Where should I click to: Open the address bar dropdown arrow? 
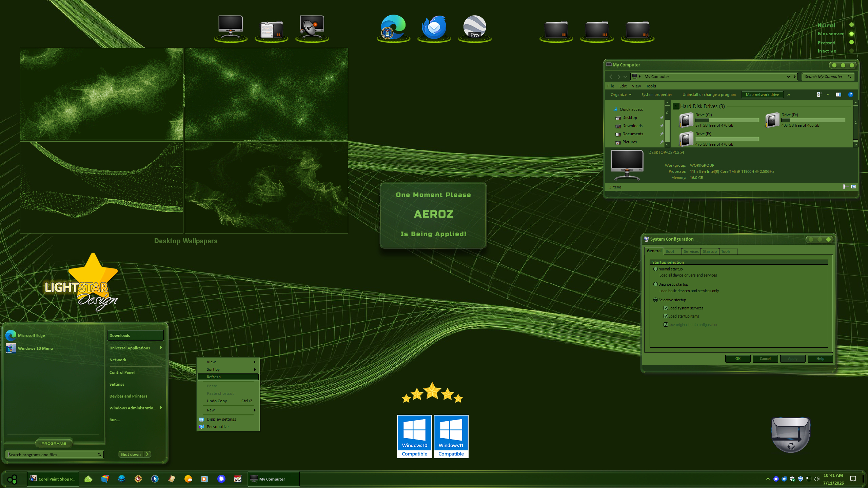(x=789, y=77)
